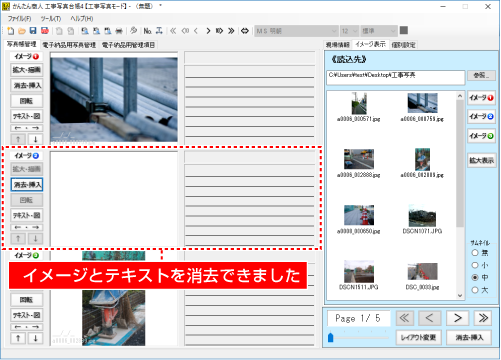This screenshot has width=501, height=360.
Task: Click 拡大・縮小 button for image 1
Action: pos(27,70)
